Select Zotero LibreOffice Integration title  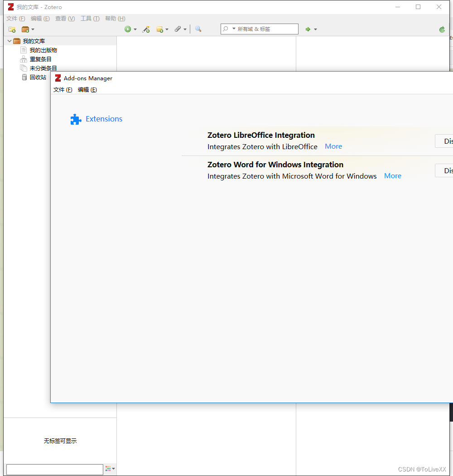[x=261, y=135]
